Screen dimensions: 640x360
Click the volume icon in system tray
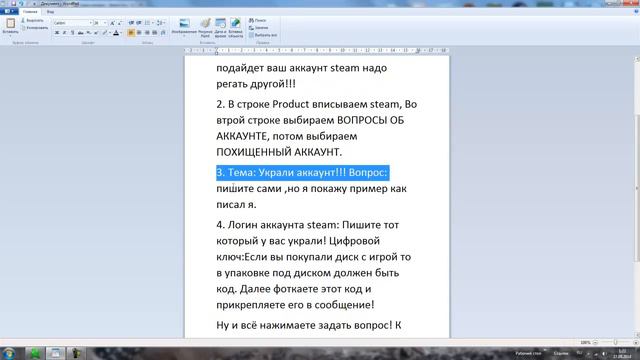point(604,354)
